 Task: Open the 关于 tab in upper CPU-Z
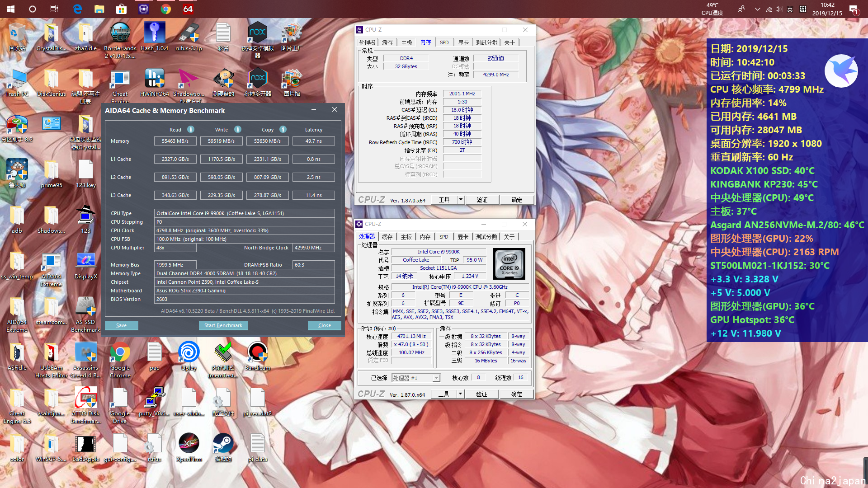pos(509,42)
